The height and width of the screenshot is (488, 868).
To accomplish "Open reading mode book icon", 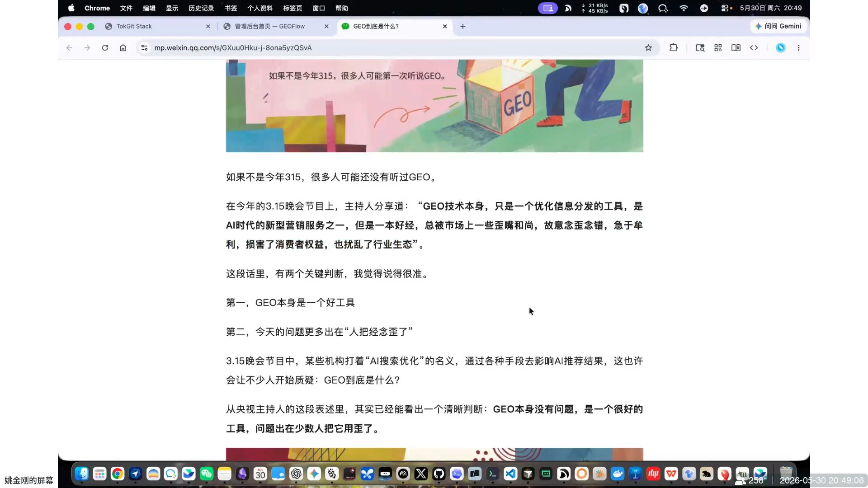I will 736,48.
